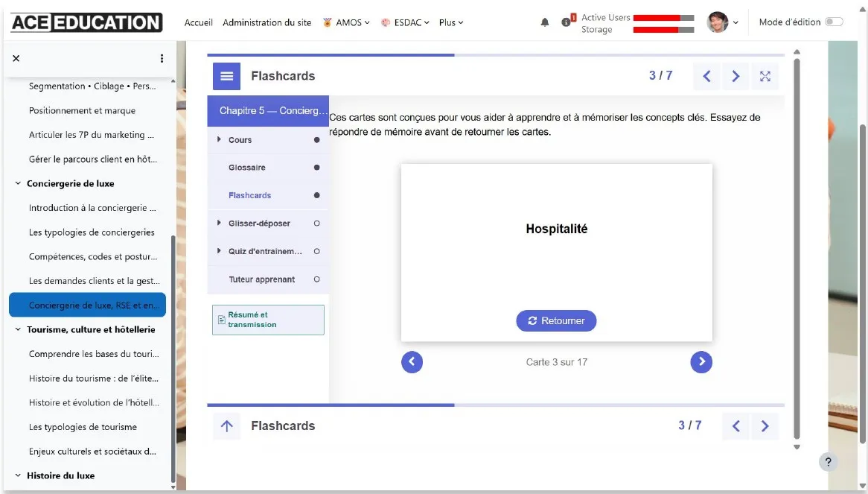Open Histoire et évolution de l'hôtell...
868x494 pixels.
click(94, 402)
